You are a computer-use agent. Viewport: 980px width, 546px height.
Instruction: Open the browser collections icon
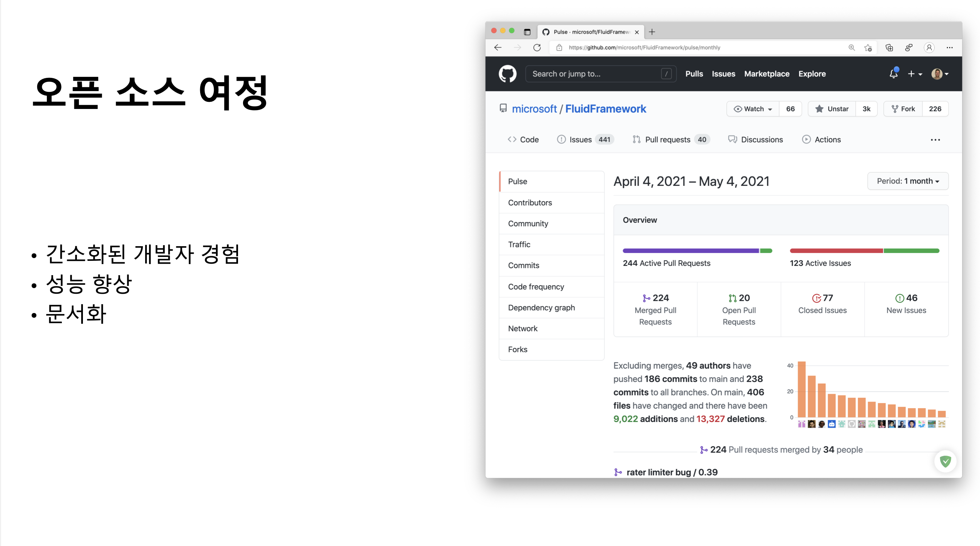point(889,48)
